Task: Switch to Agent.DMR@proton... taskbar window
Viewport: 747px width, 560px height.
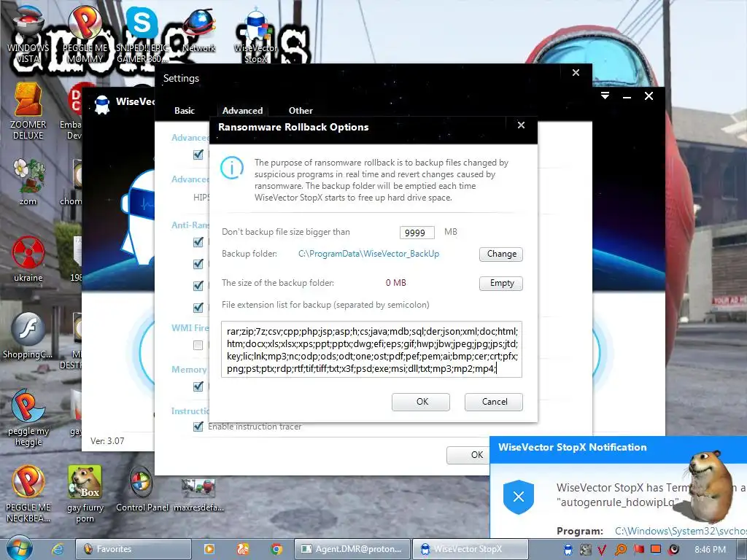Action: tap(352, 549)
